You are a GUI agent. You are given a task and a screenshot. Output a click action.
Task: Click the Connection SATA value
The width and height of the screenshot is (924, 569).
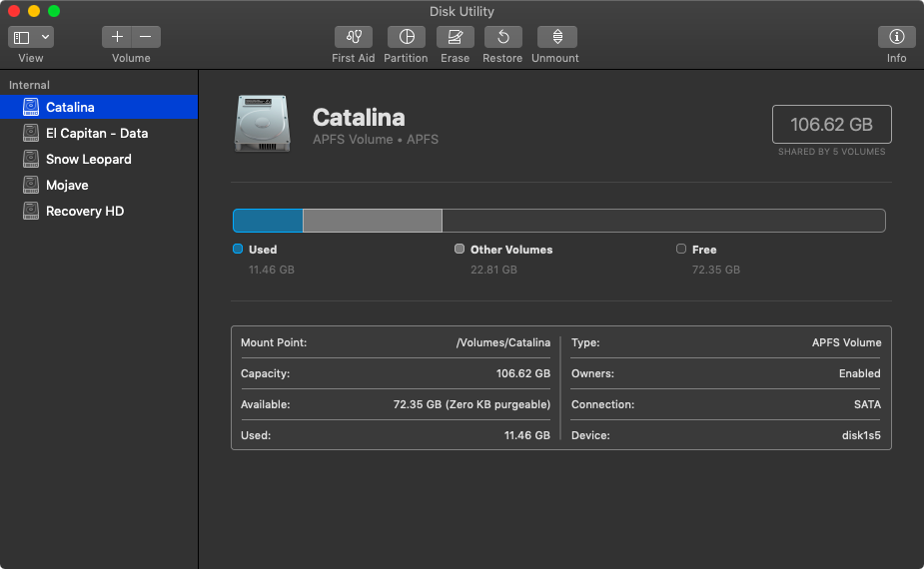(867, 404)
